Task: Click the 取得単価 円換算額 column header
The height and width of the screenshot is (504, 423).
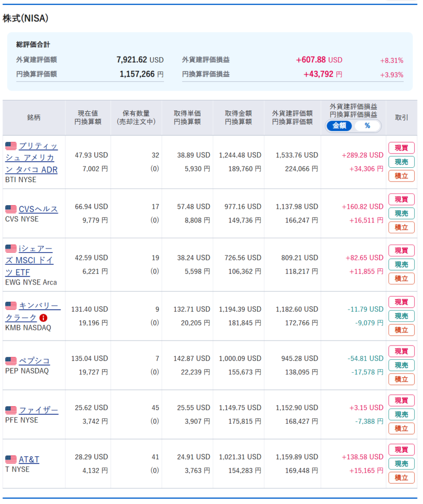Action: click(187, 118)
